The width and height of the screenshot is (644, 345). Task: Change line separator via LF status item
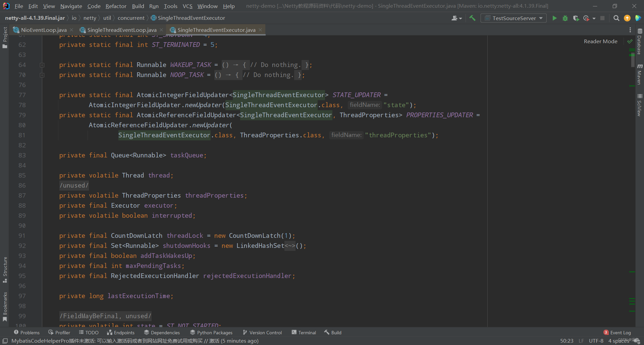coord(581,341)
